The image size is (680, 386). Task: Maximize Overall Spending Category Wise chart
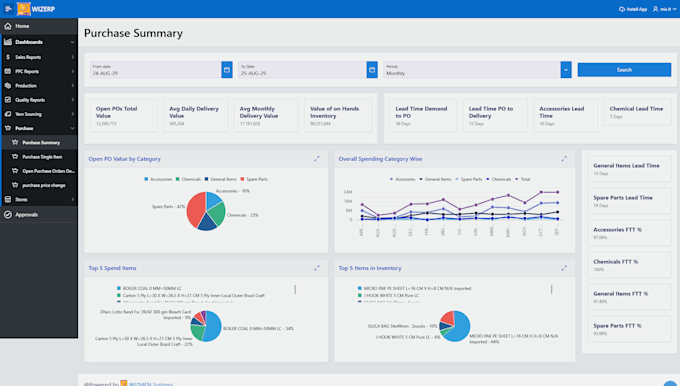point(564,159)
